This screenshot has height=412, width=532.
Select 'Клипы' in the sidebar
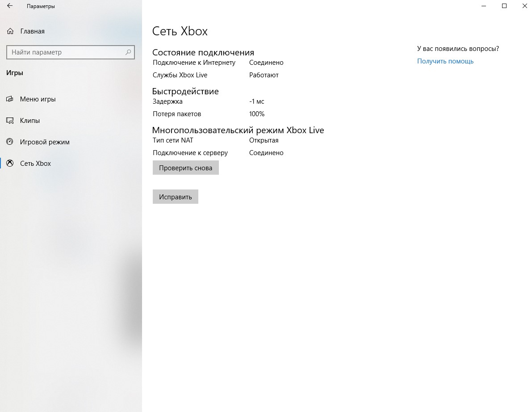click(30, 121)
